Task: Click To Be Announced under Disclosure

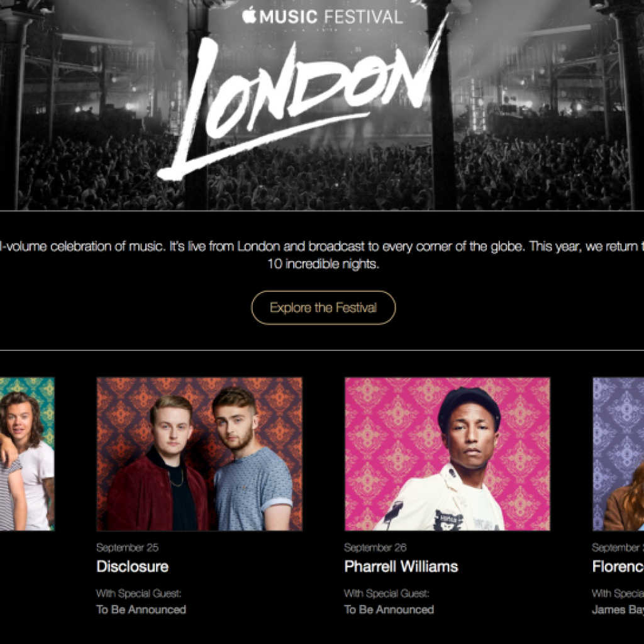Action: pyautogui.click(x=141, y=609)
